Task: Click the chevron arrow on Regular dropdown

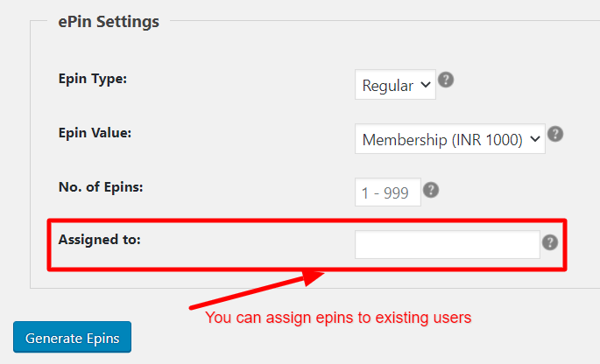Action: [426, 85]
